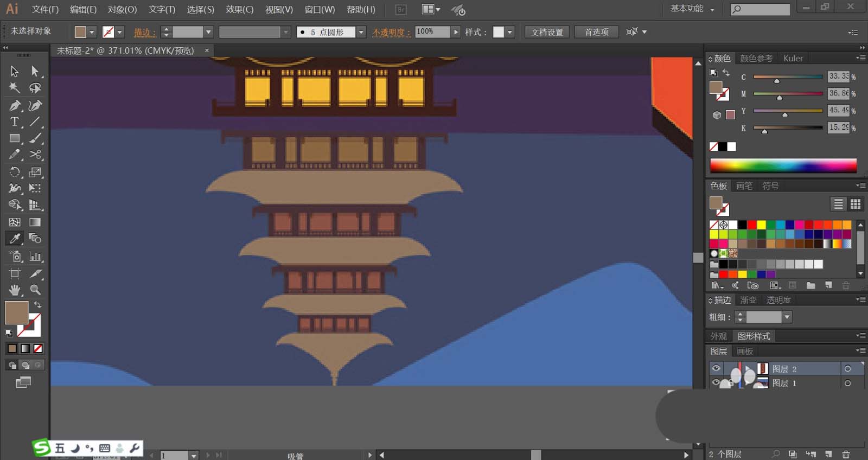Select the Direct Selection tool
This screenshot has width=868, height=460.
[35, 71]
